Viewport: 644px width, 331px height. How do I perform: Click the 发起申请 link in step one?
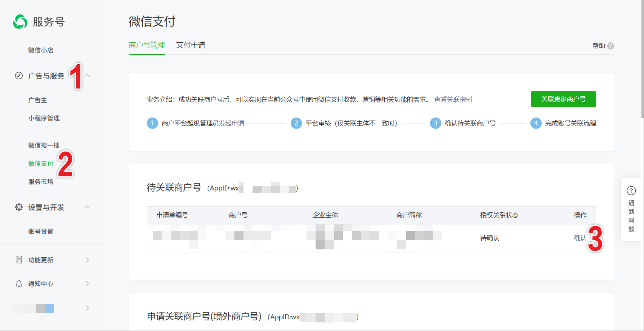pos(232,123)
